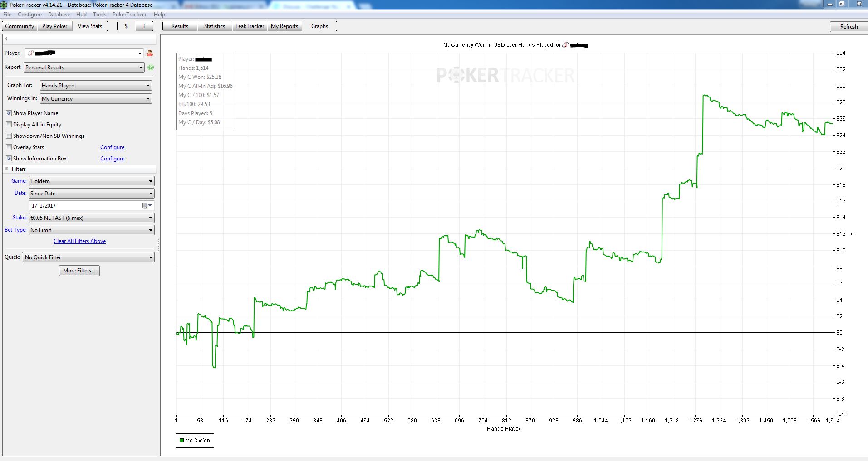Open the date picker calendar icon
This screenshot has width=868, height=461.
(x=147, y=205)
